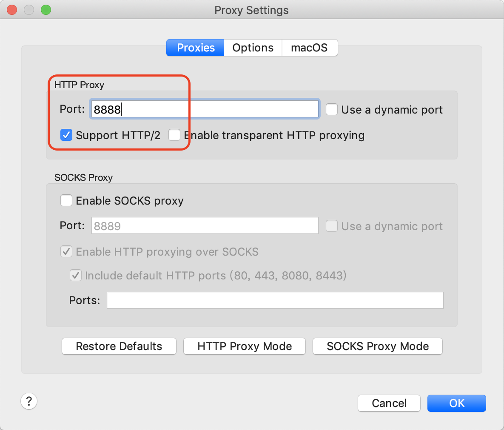This screenshot has height=430, width=504.
Task: Click the SOCKS Ports input field
Action: click(275, 300)
